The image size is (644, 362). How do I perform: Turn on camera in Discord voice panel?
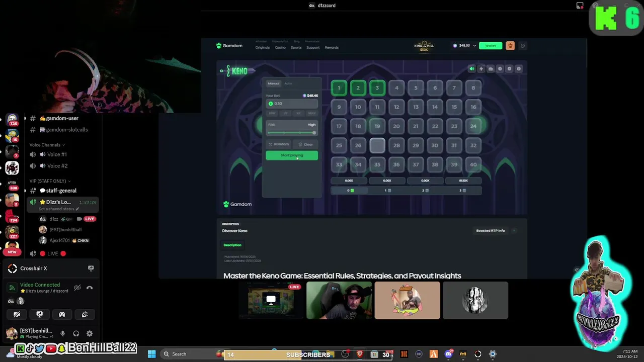(x=17, y=314)
